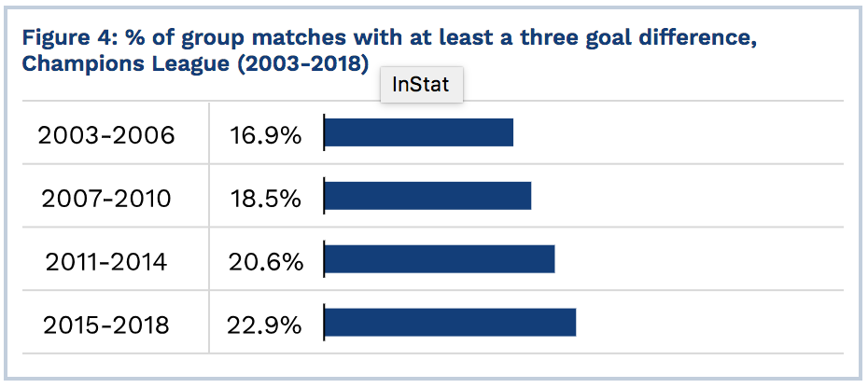The width and height of the screenshot is (868, 388).
Task: Click the axis tick left of the 16.9% bar
Action: coord(324,132)
